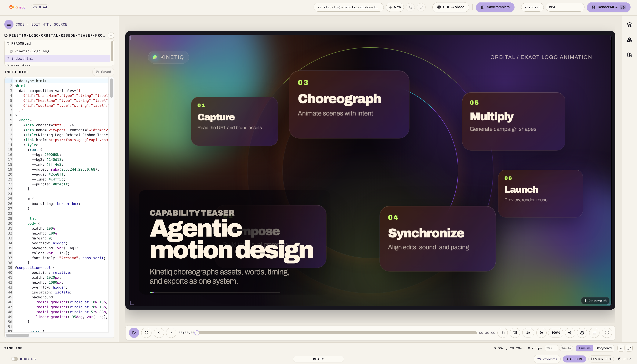The width and height of the screenshot is (637, 364).
Task: Open the URL → Video tool
Action: click(450, 7)
